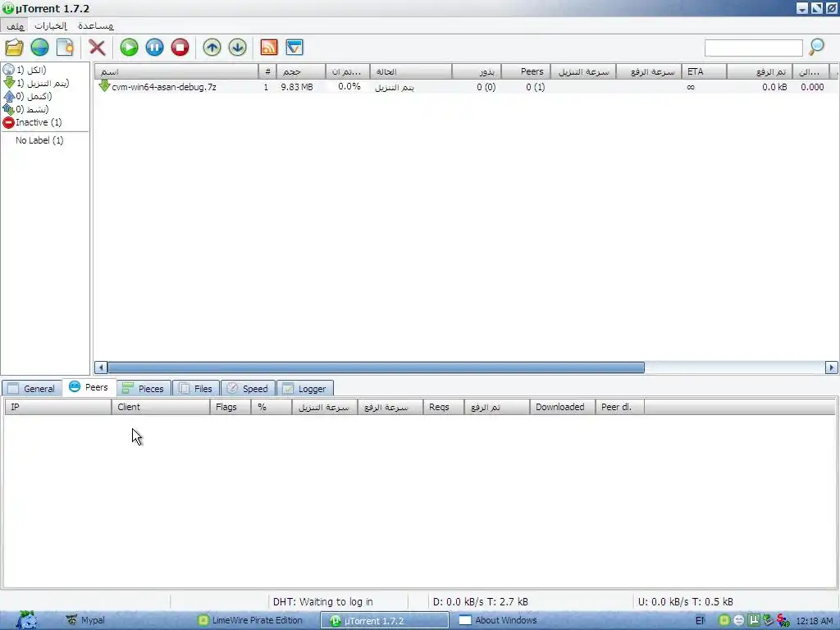Click the Move Down Queue arrow icon
The image size is (840, 630).
coord(237,48)
